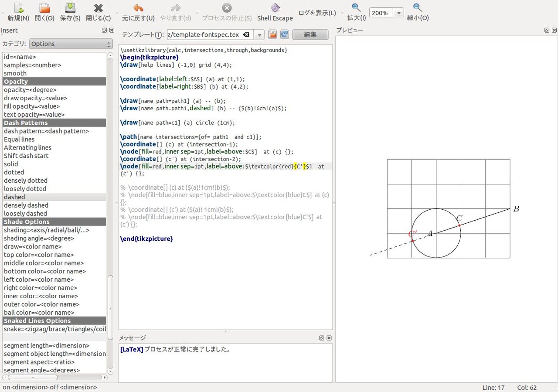Toggle the Shell Escape toolbar button
This screenshot has width=558, height=392.
[275, 12]
